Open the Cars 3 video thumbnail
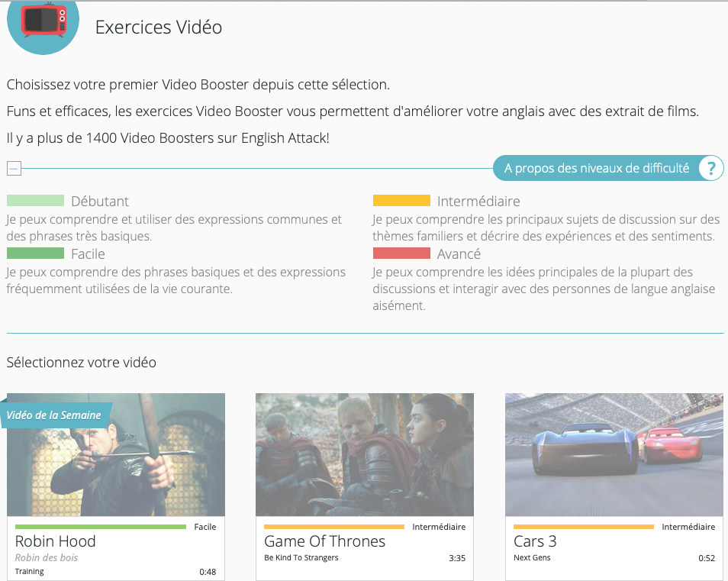This screenshot has height=581, width=728. [614, 454]
